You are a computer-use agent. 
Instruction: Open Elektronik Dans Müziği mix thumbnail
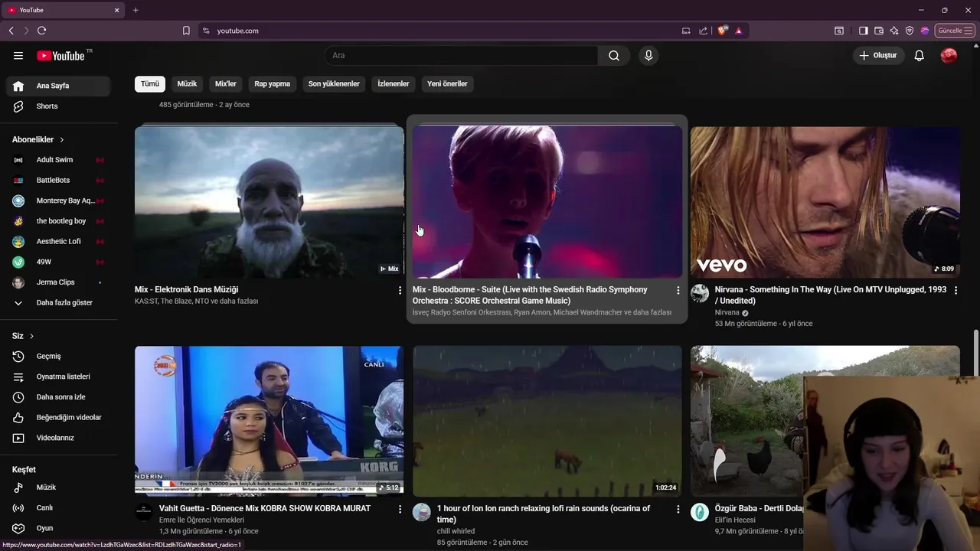pos(269,202)
